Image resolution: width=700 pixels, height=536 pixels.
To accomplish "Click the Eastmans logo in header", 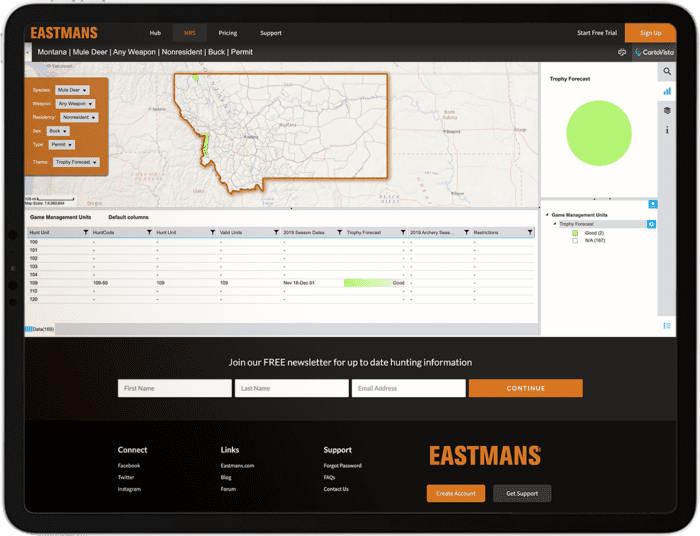I will tap(64, 33).
